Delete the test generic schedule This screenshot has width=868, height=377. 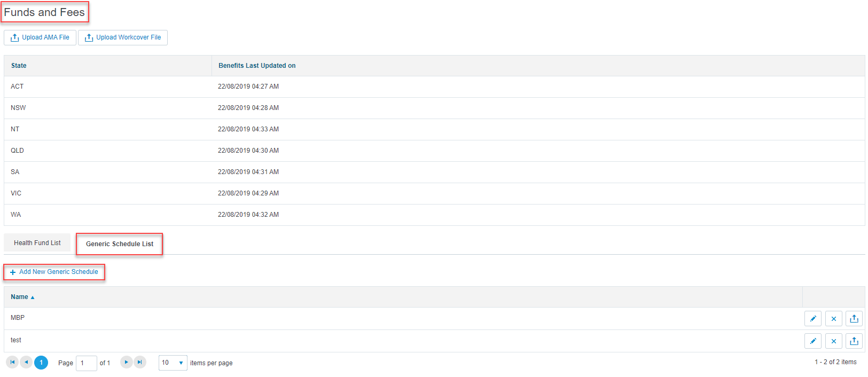(x=833, y=341)
